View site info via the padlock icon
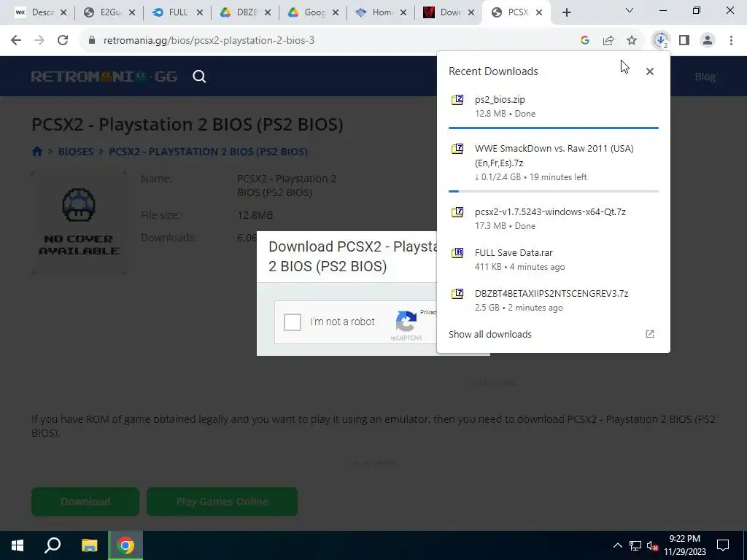This screenshot has height=560, width=747. pyautogui.click(x=92, y=41)
